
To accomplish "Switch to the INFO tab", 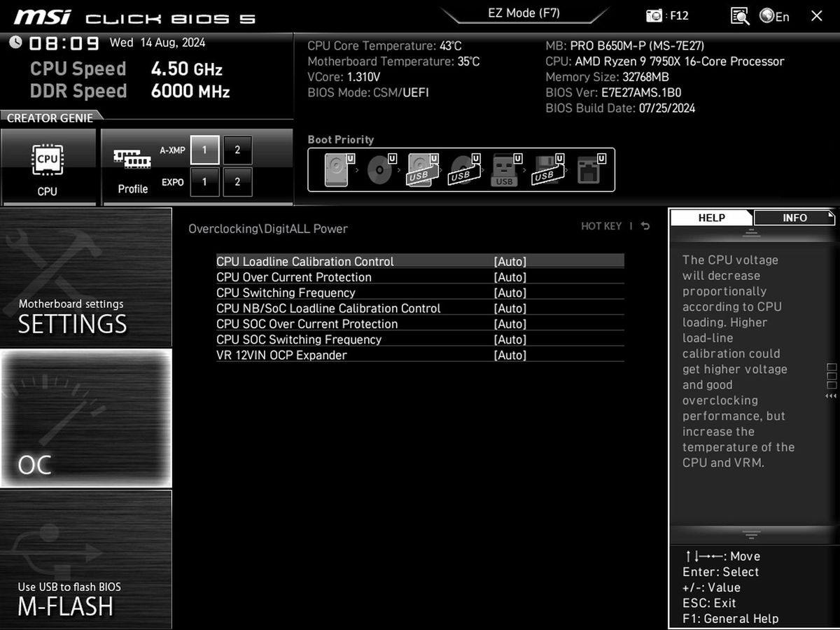I will 794,218.
